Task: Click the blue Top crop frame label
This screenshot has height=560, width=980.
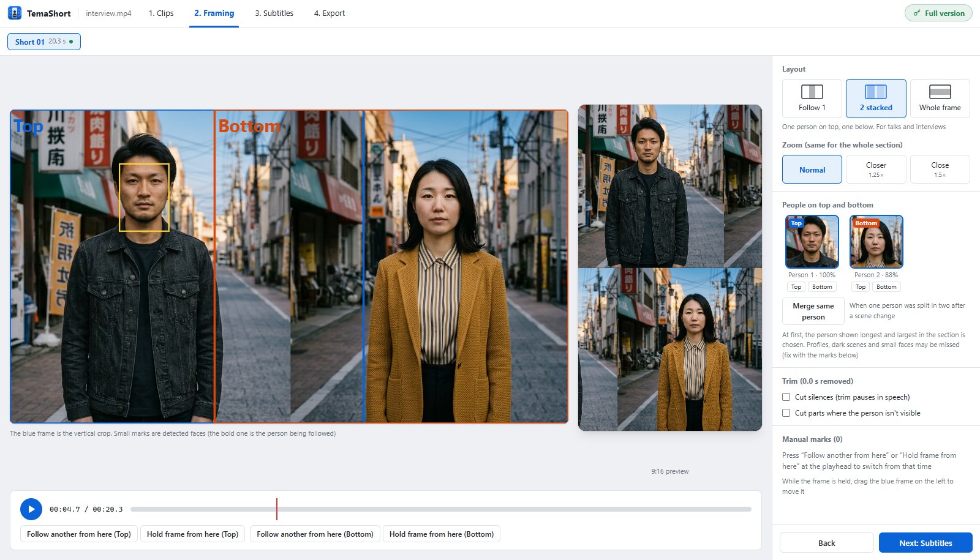Action: click(x=28, y=126)
